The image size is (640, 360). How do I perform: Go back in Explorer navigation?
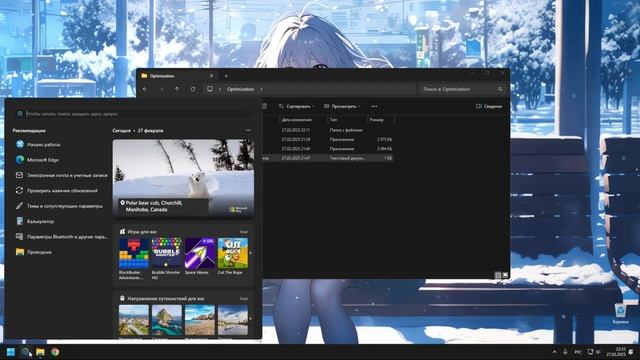coord(145,89)
